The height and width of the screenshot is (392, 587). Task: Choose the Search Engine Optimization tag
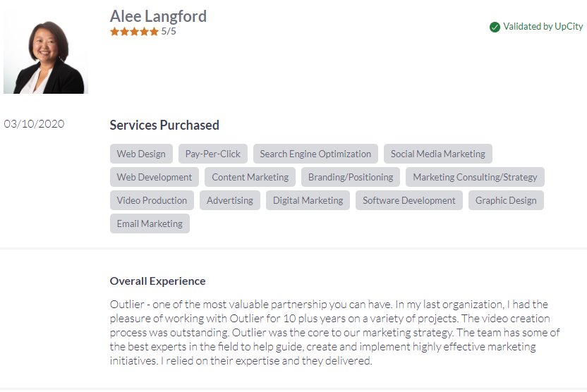tap(315, 154)
